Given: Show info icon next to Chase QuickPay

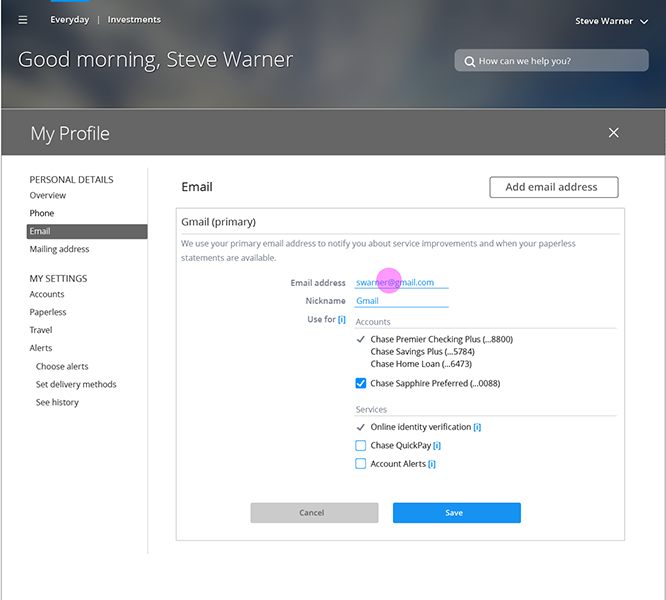Looking at the screenshot, I should pos(437,445).
